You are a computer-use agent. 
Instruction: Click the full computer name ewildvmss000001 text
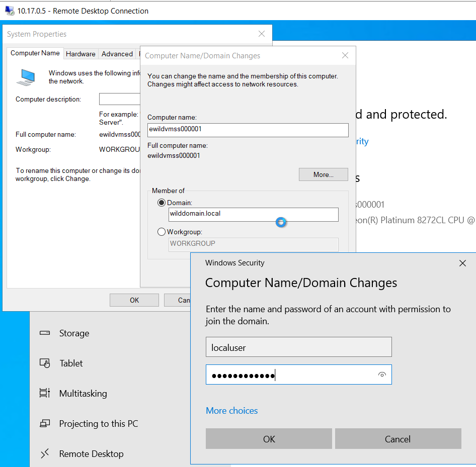click(x=174, y=155)
